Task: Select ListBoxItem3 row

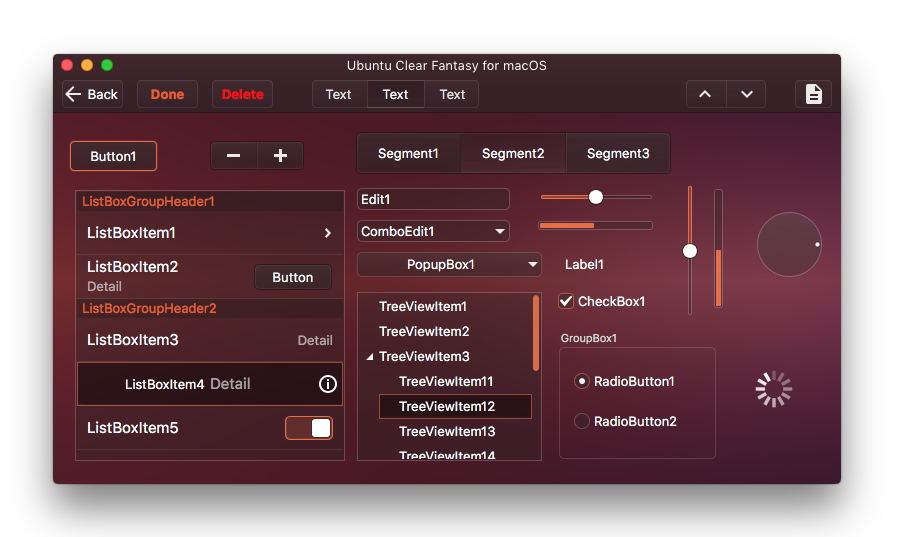Action: click(210, 340)
